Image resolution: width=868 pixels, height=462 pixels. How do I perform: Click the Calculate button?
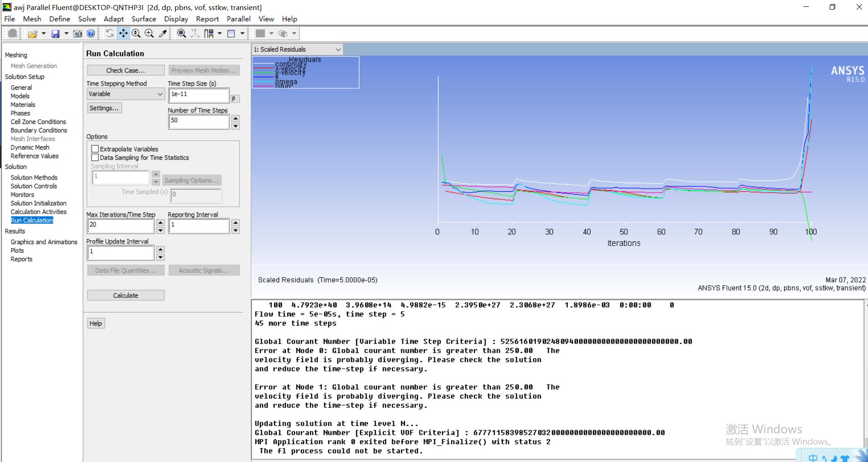[x=126, y=295]
